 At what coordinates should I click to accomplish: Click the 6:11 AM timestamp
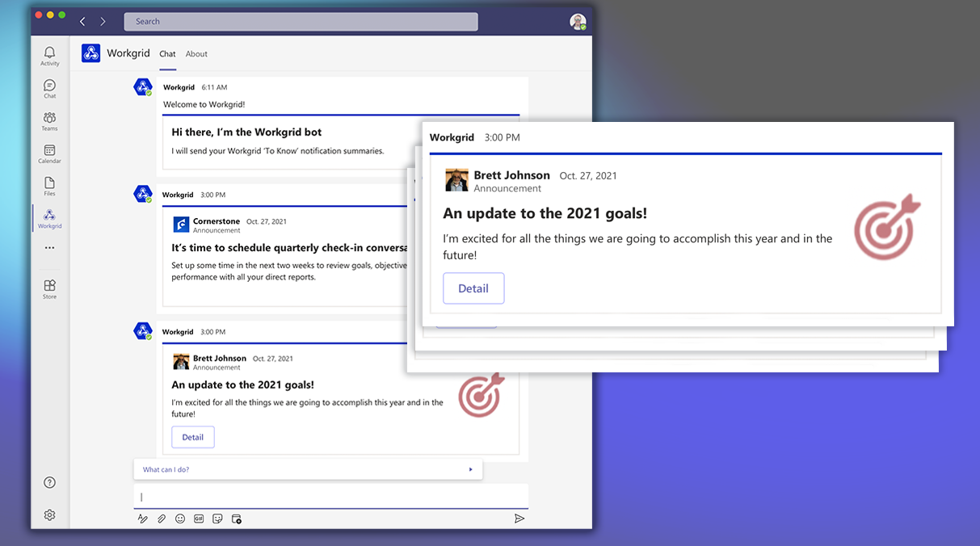(214, 87)
